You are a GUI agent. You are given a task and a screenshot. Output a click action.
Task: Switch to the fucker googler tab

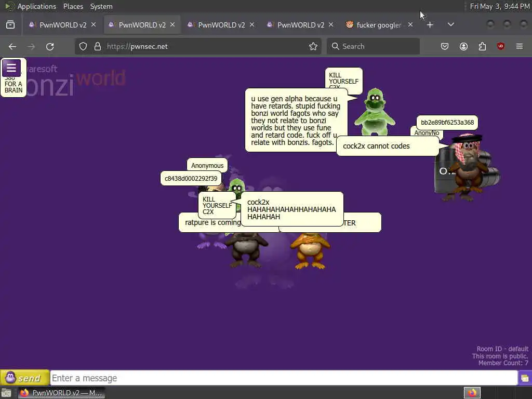[x=379, y=25]
